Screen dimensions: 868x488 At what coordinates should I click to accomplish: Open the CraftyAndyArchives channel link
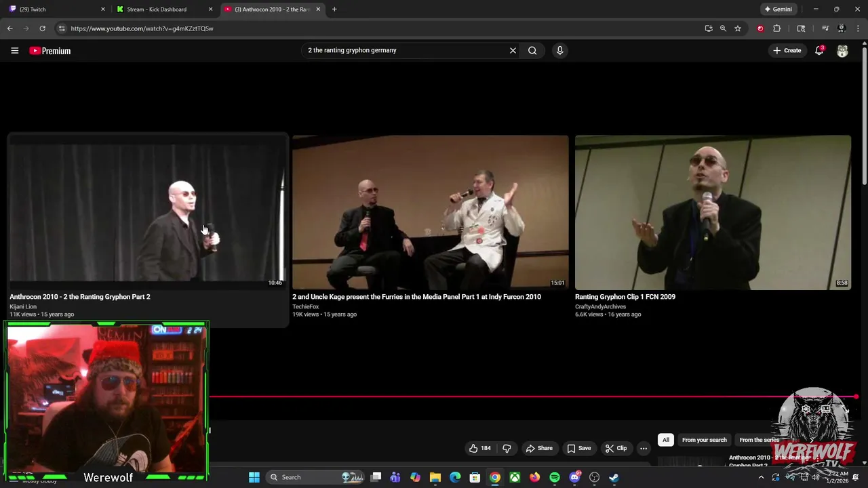pos(600,306)
